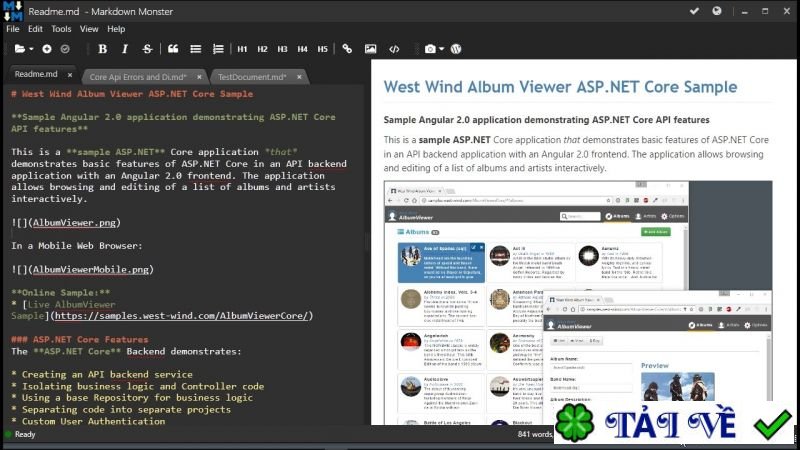Click the 'Custom User Authentication' list line
Screen dimensions: 800x450
click(88, 421)
